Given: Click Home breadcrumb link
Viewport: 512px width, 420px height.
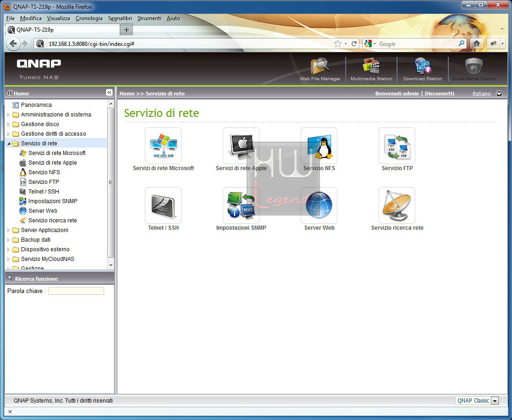Looking at the screenshot, I should [x=127, y=94].
